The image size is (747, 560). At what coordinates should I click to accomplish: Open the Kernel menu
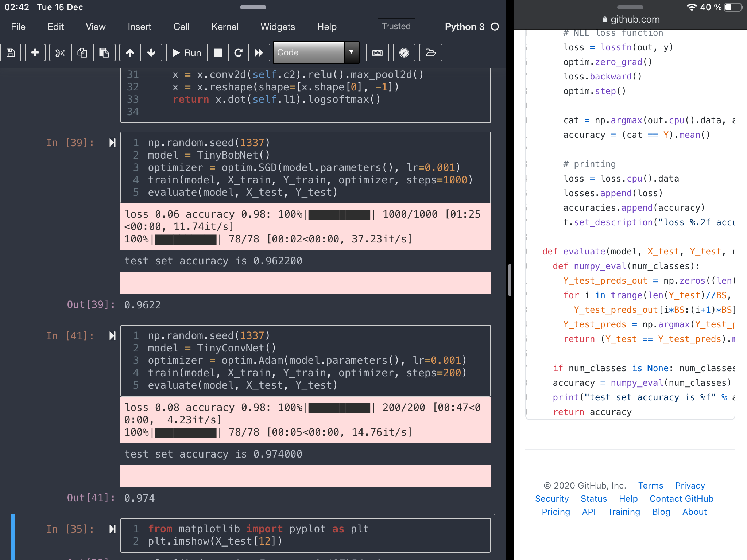pyautogui.click(x=225, y=27)
